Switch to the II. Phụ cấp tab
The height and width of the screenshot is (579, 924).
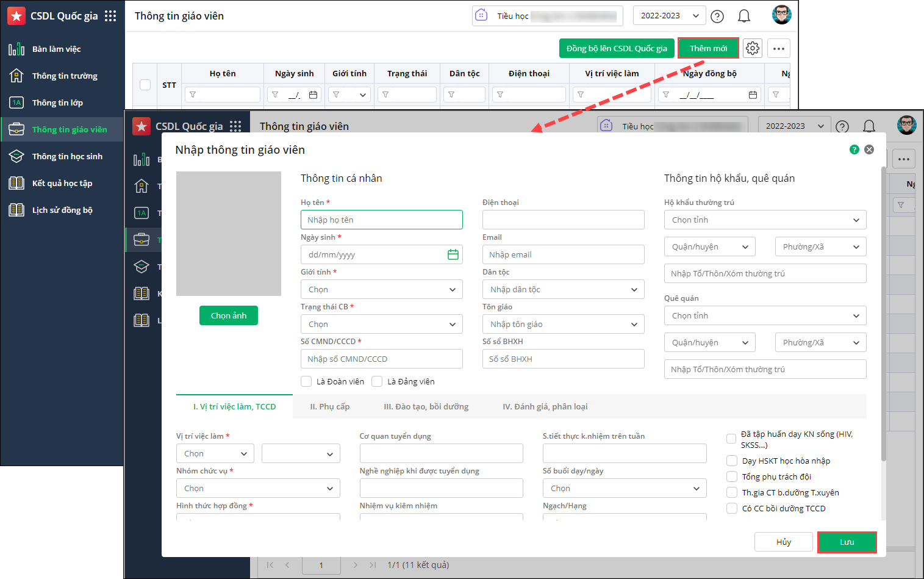pyautogui.click(x=330, y=406)
